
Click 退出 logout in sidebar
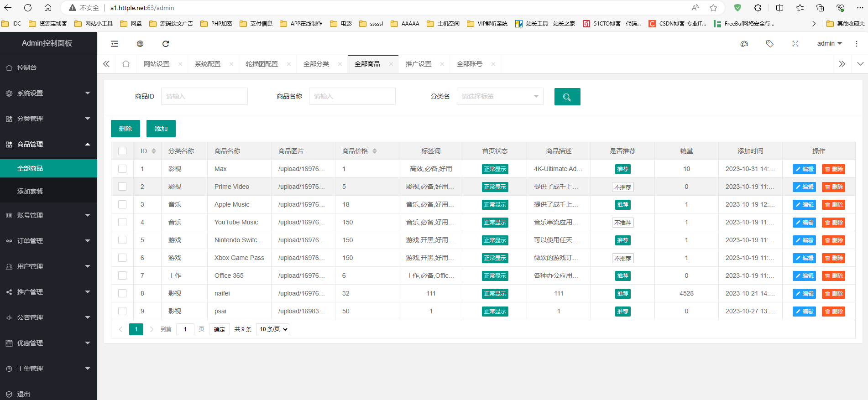(x=48, y=394)
